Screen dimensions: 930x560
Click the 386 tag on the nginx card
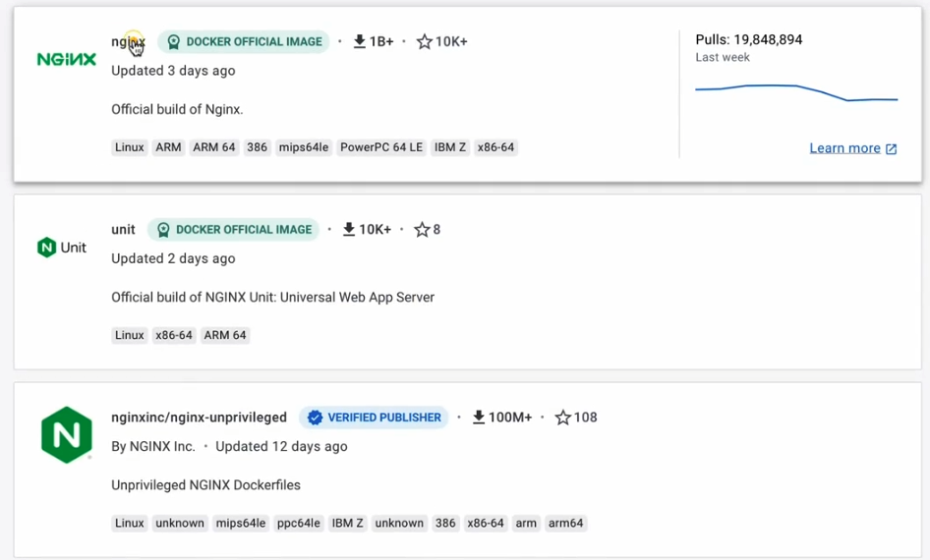tap(257, 147)
